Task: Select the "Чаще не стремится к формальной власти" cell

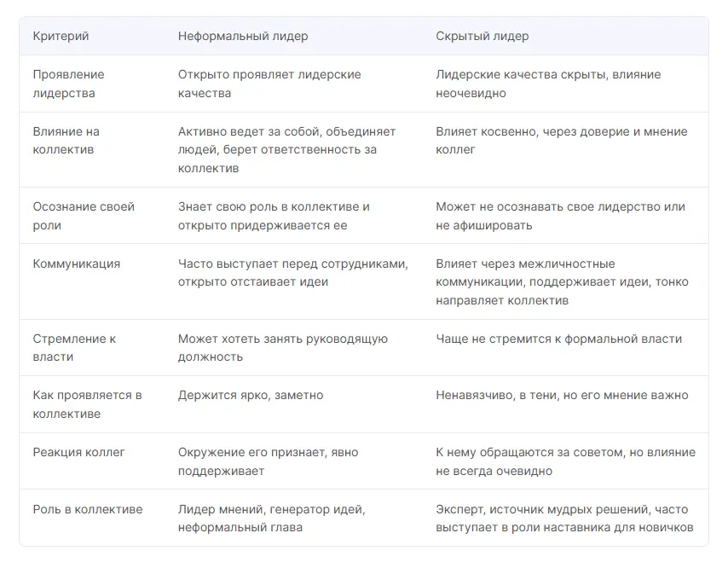Action: [x=558, y=339]
